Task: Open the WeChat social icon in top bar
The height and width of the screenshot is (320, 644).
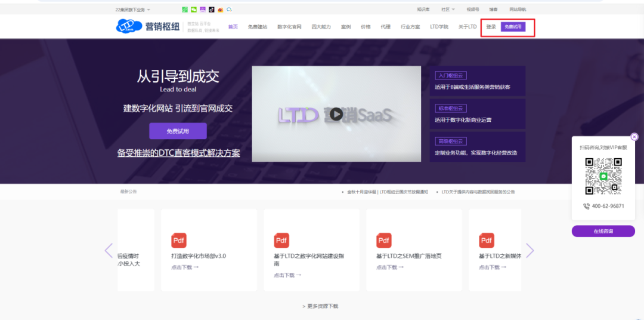Action: coord(194,9)
